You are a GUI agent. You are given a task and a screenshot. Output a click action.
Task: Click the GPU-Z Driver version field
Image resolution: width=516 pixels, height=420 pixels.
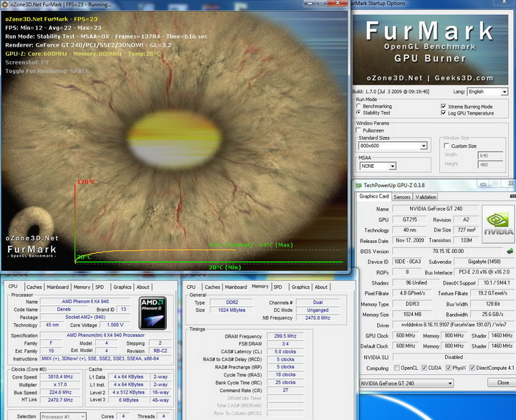tap(454, 325)
